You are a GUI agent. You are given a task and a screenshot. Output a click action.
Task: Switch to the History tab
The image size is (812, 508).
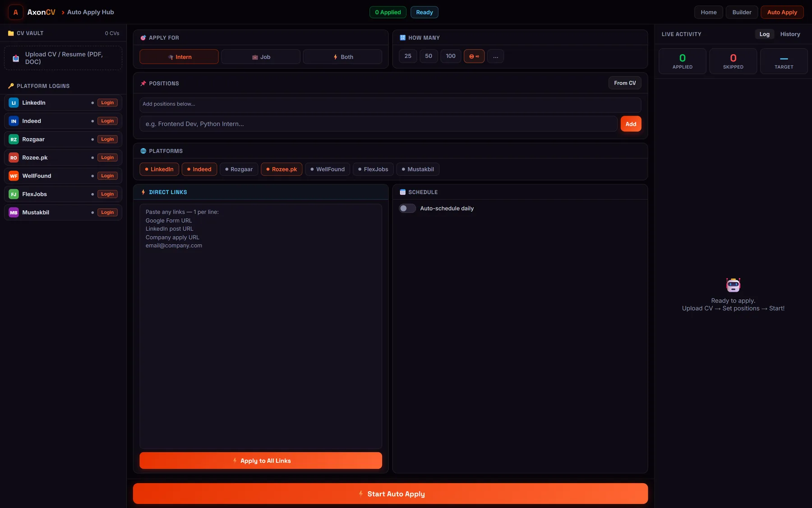click(x=790, y=34)
